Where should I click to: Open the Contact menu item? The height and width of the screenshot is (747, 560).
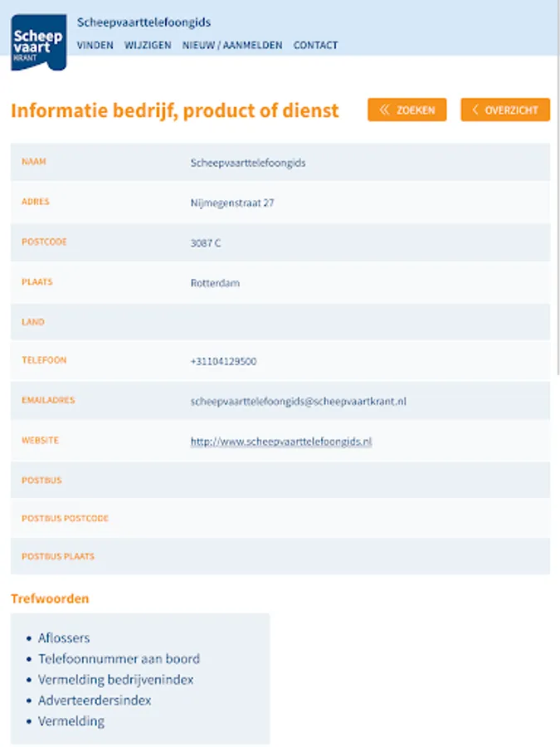coord(315,46)
